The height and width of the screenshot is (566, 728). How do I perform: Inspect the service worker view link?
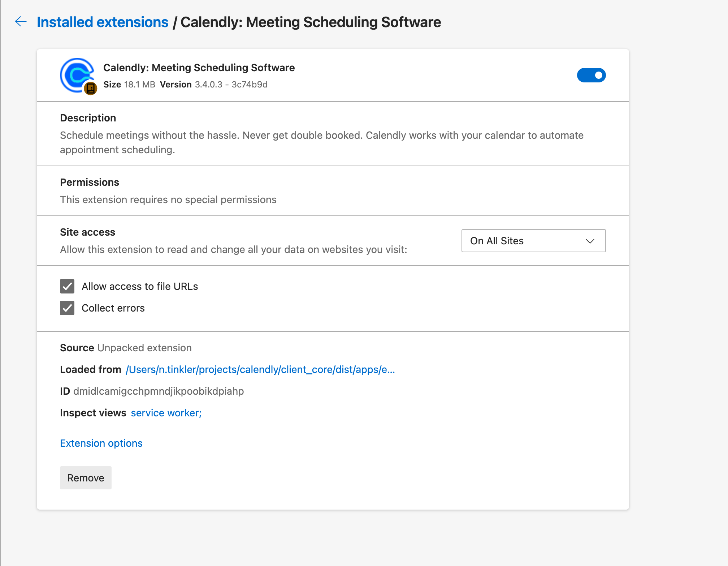[x=166, y=413]
